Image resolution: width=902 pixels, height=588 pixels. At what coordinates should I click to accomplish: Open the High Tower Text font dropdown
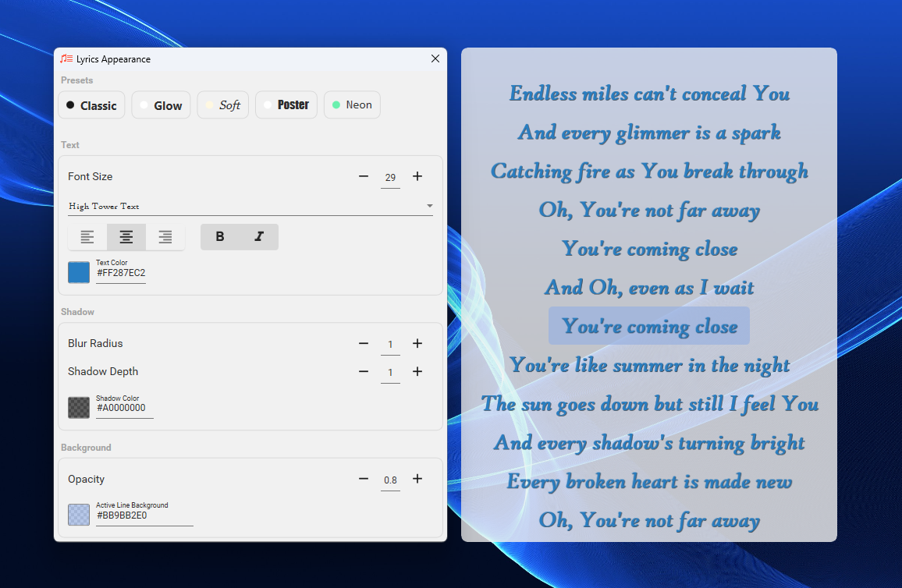pos(250,207)
